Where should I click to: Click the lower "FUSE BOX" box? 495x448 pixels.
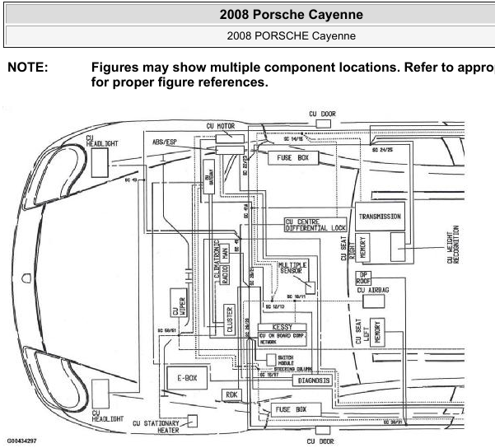click(296, 410)
